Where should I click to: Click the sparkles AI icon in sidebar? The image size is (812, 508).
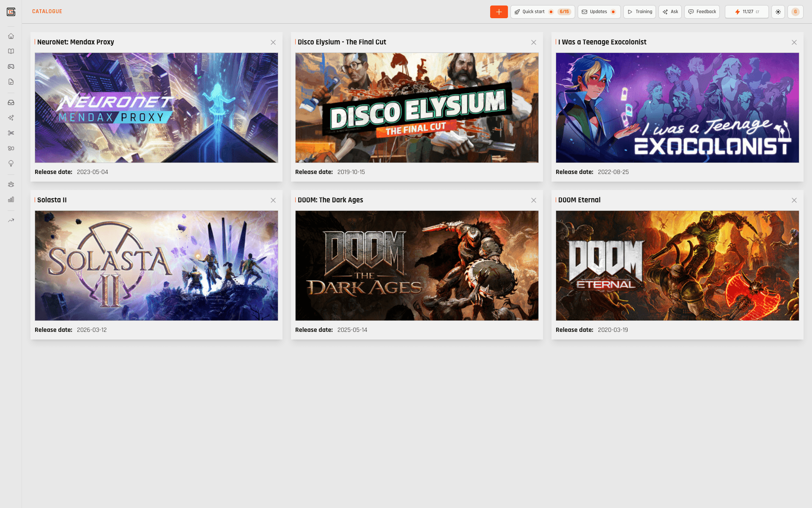coord(11,118)
